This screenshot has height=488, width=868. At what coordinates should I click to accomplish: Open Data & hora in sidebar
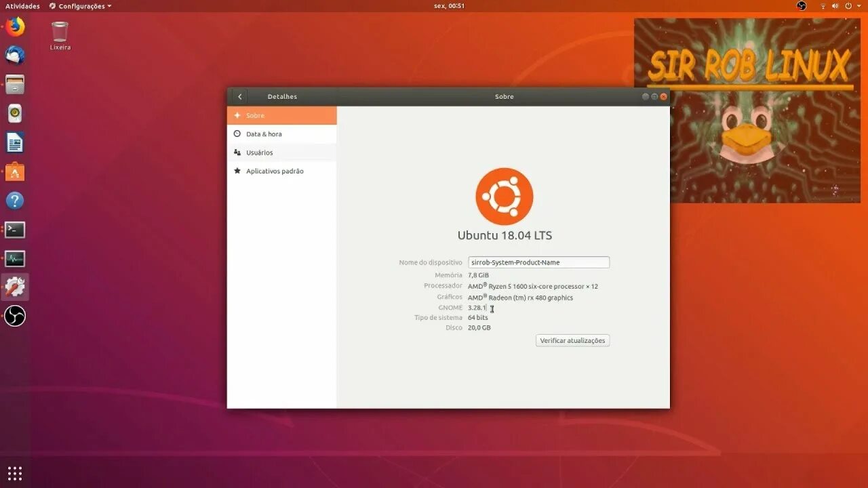point(282,134)
